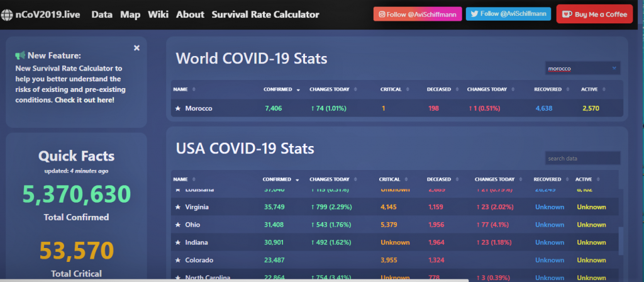Star the Indiana row
Screen dimensions: 644x282
pos(178,242)
